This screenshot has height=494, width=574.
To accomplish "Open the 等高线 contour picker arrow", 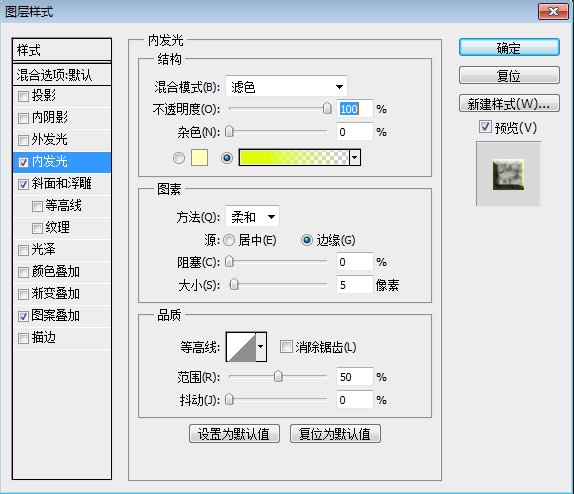I will tap(261, 347).
